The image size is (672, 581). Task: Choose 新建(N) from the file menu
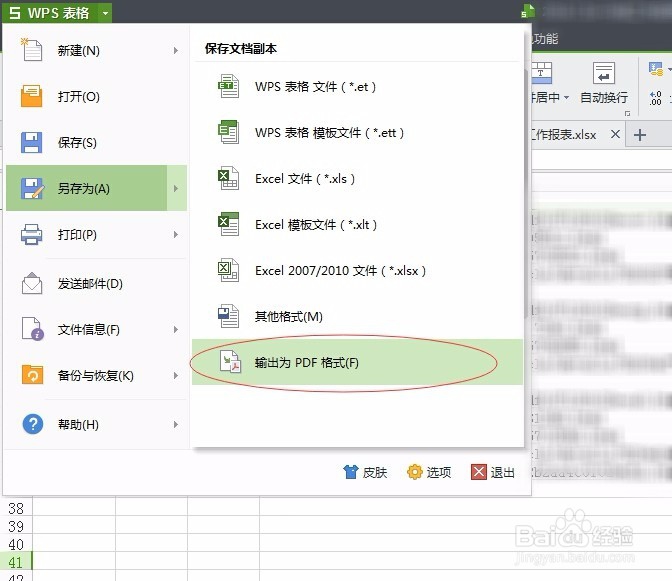click(x=96, y=51)
